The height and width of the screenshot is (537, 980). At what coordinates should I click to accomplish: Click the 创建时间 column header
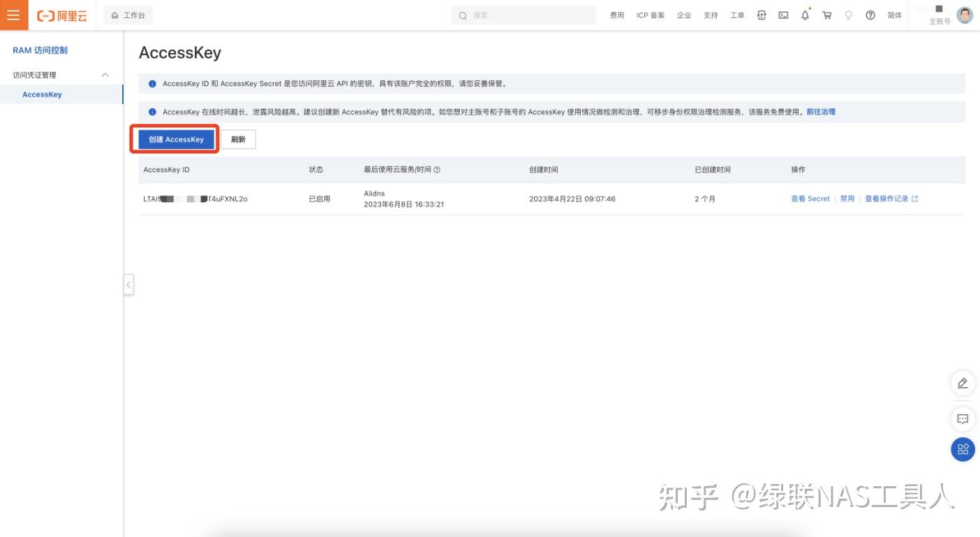point(543,169)
